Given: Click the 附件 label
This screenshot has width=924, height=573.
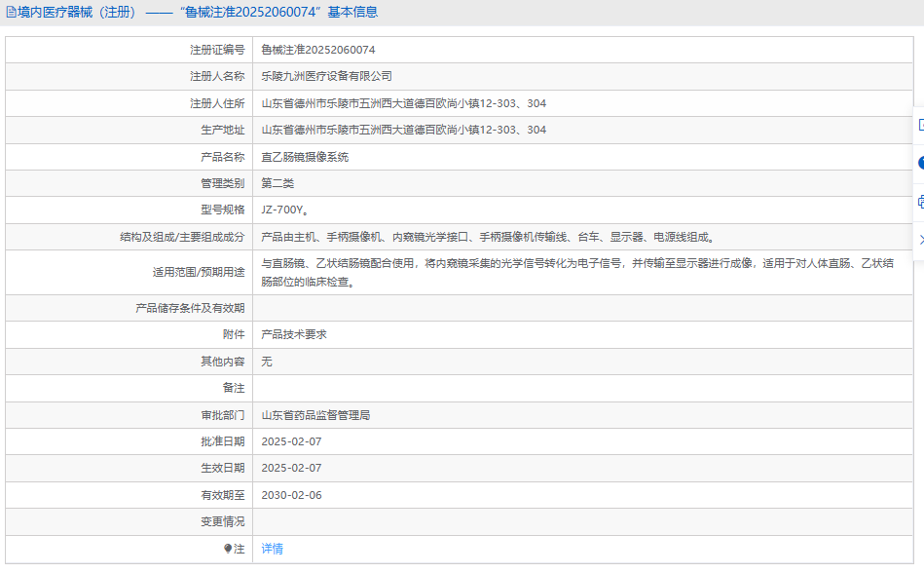Looking at the screenshot, I should click(x=234, y=334).
